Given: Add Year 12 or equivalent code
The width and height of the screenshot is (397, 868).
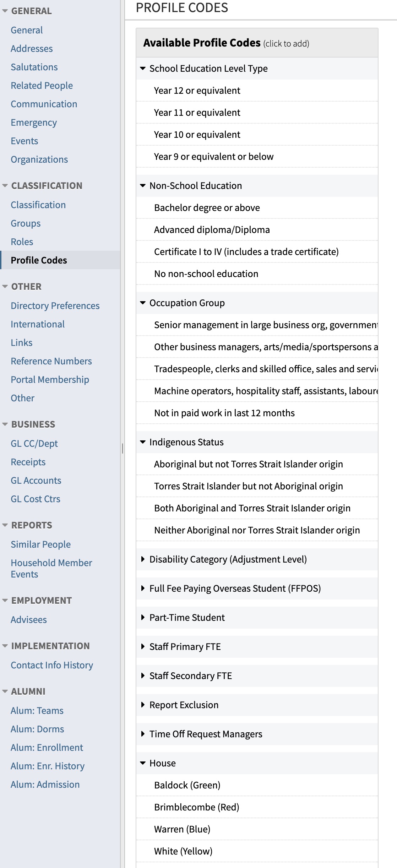Looking at the screenshot, I should coord(197,91).
